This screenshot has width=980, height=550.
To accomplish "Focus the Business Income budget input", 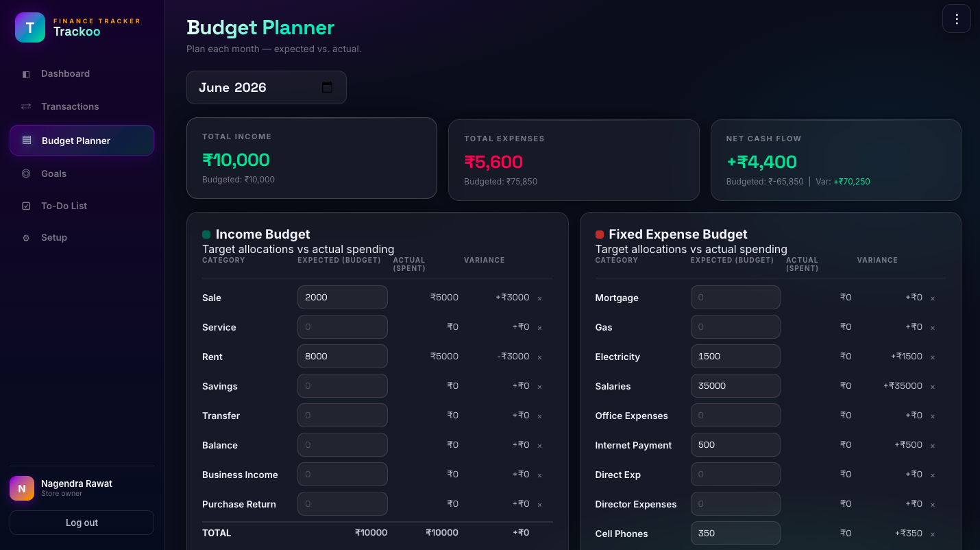I will pos(343,475).
